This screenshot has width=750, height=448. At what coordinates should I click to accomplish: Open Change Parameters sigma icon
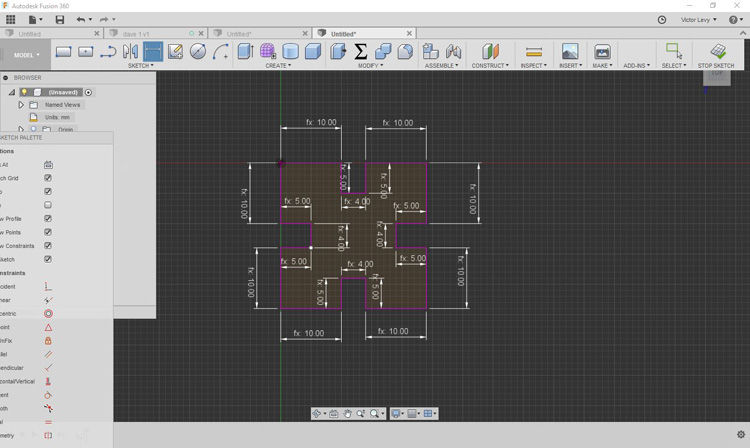[x=361, y=51]
